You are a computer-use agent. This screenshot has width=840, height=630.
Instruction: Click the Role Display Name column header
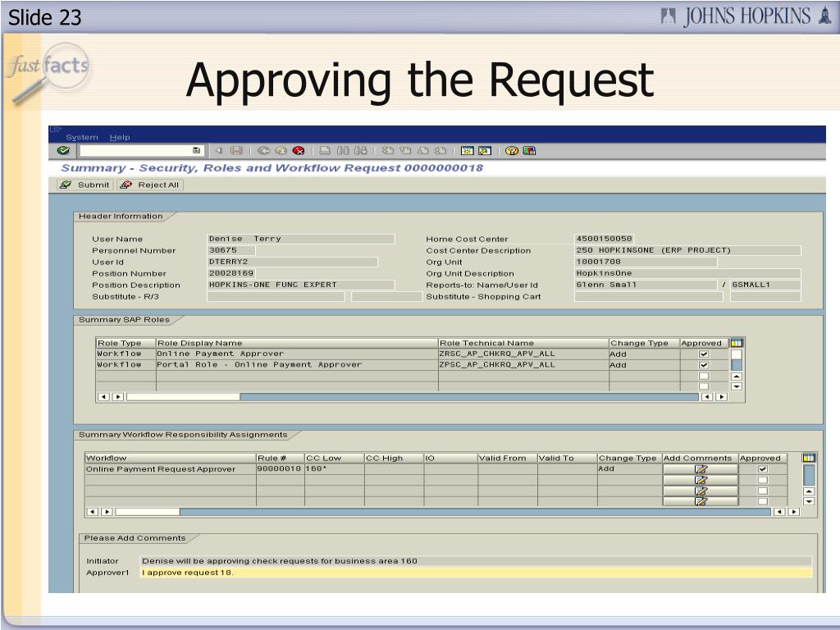[297, 343]
